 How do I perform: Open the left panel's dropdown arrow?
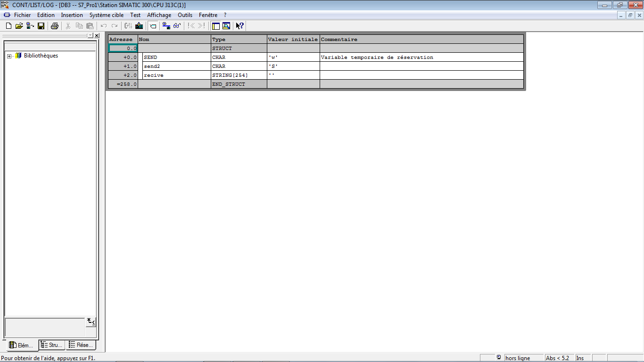pyautogui.click(x=91, y=35)
